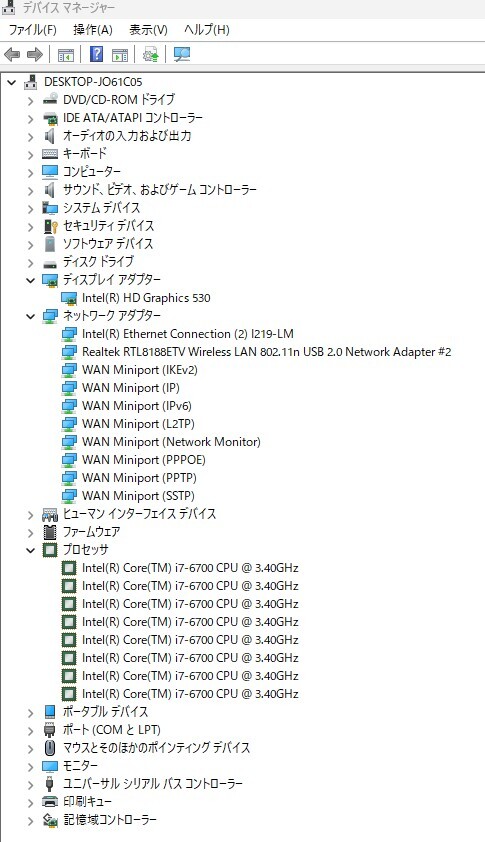This screenshot has height=842, width=485.
Task: Click the Update driver toolbar icon
Action: pos(151,54)
